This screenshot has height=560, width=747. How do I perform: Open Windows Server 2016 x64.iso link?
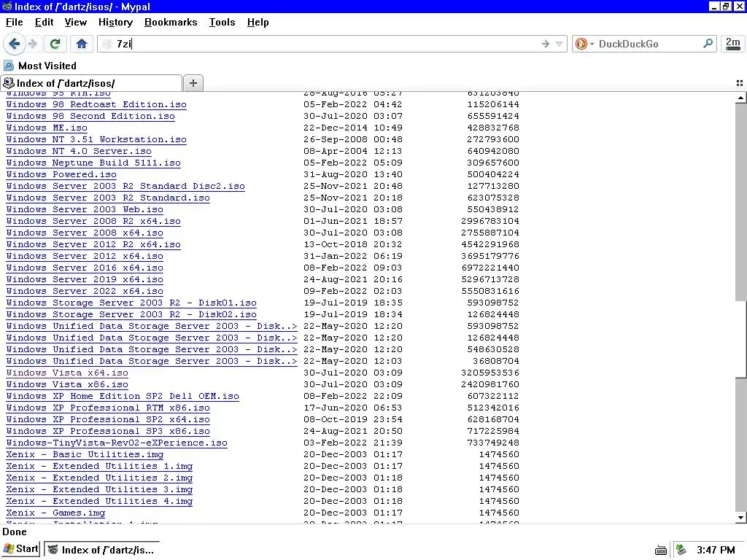85,268
